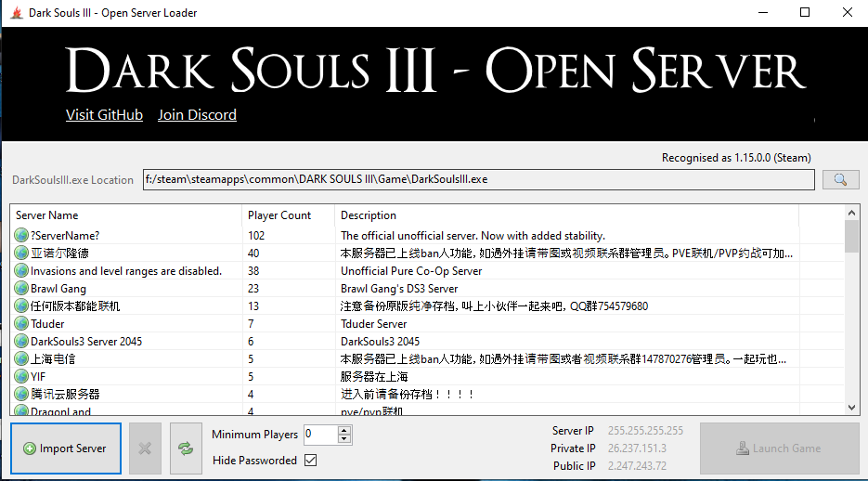Click the DarkSoulsIII.exe location path field
868x481 pixels.
tap(479, 179)
